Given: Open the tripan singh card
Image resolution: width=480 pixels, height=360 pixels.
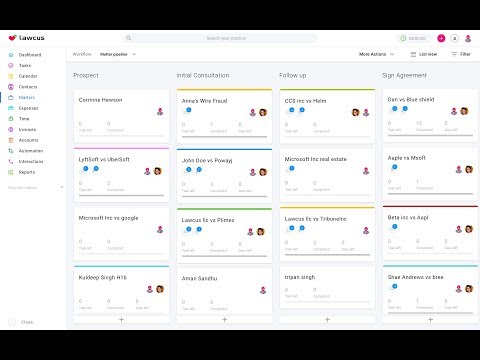Looking at the screenshot, I should (327, 288).
